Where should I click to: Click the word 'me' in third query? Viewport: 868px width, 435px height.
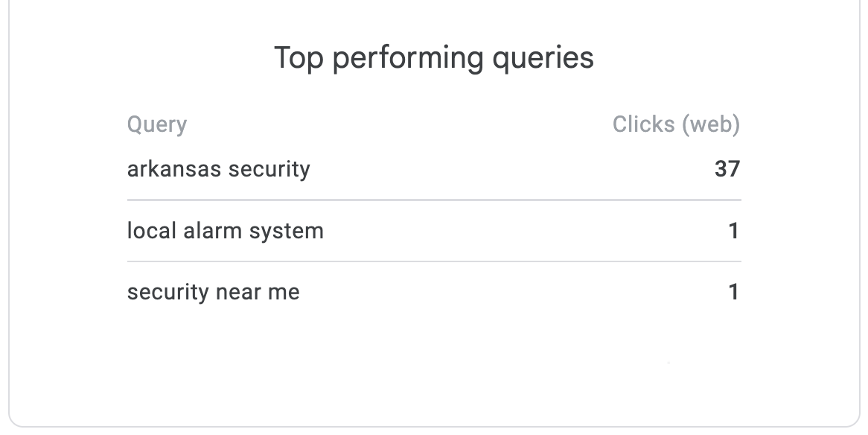click(284, 292)
